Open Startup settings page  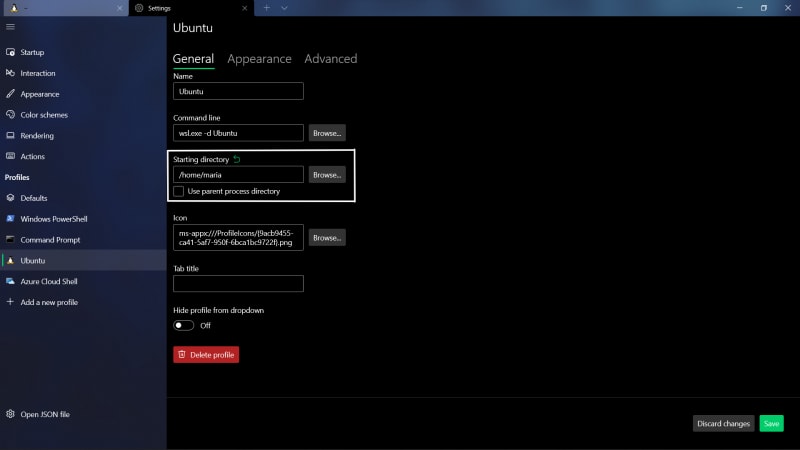83,52
